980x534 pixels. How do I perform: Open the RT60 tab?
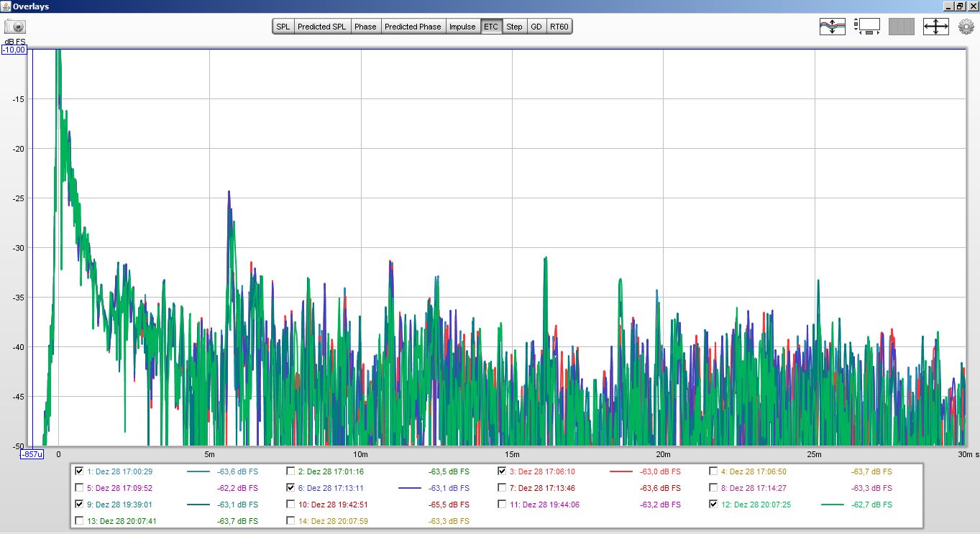(559, 27)
